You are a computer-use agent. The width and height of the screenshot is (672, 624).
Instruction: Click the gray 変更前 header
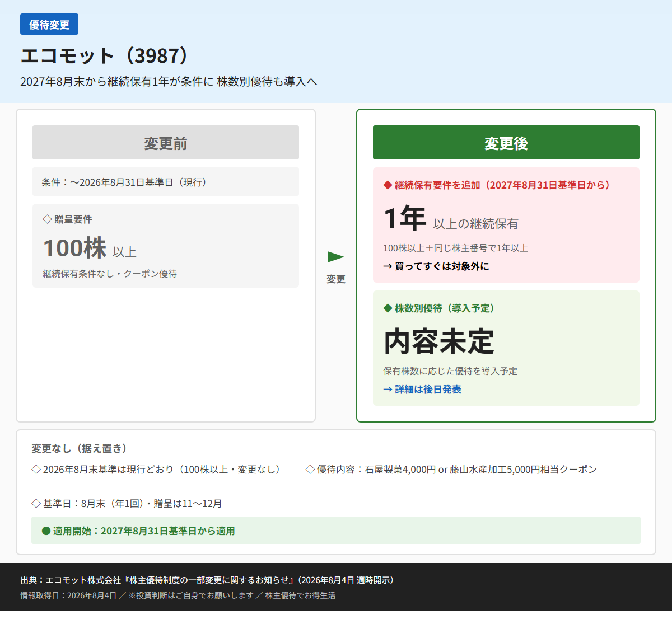(166, 143)
